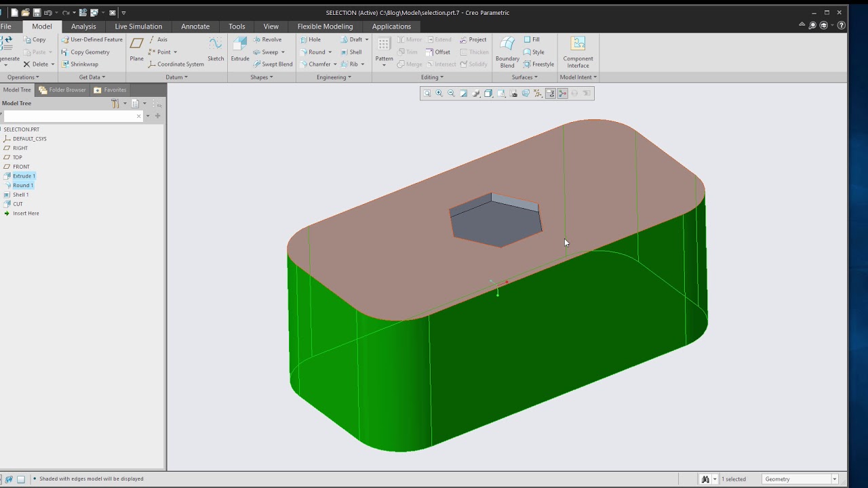The height and width of the screenshot is (488, 868).
Task: Save the model with the disk icon
Action: click(37, 12)
